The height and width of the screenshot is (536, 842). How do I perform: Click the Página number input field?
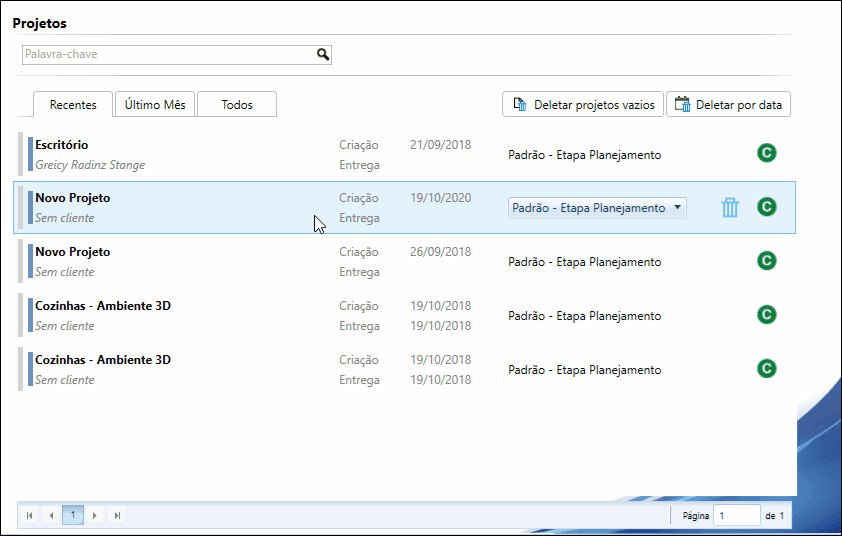(x=737, y=516)
